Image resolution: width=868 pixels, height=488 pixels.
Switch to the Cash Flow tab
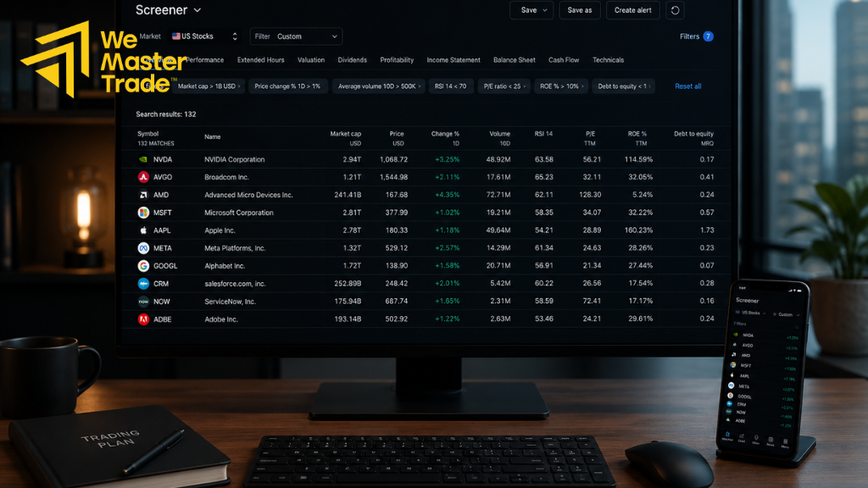click(x=564, y=60)
